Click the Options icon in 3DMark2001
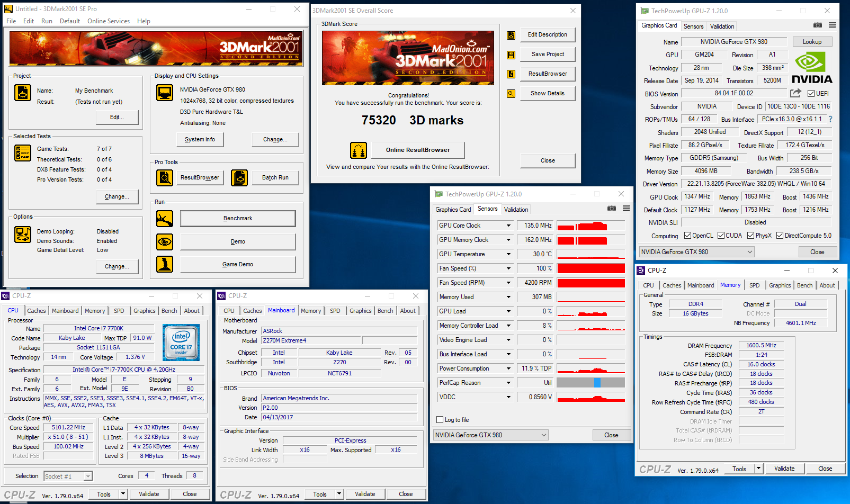This screenshot has width=850, height=504. (x=23, y=235)
